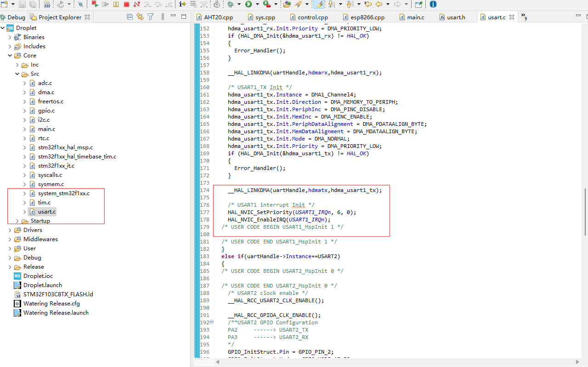Click the Step Over icon

click(x=158, y=4)
